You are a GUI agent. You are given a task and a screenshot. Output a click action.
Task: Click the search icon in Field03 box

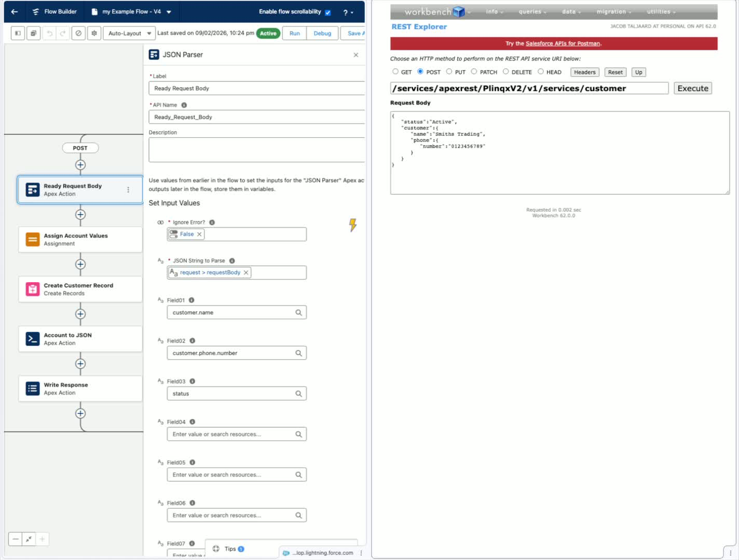click(298, 394)
